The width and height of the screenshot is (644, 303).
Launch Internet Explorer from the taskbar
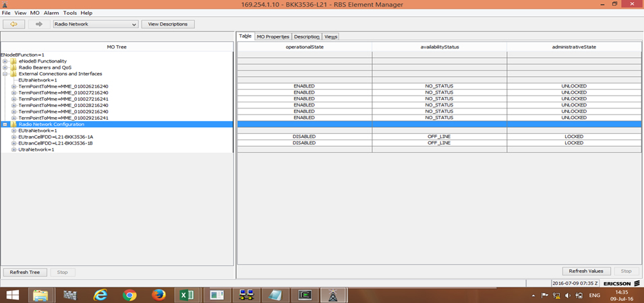[100, 295]
